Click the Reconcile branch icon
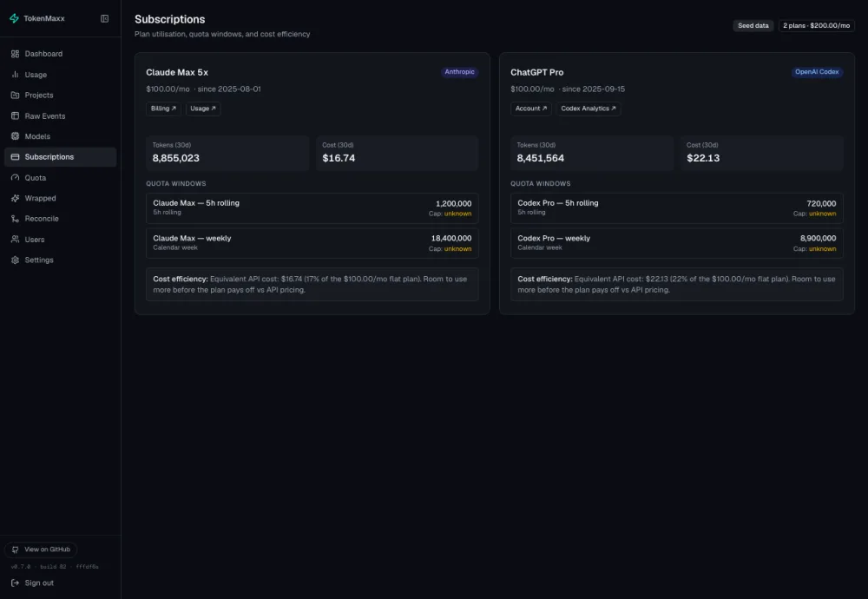Image resolution: width=868 pixels, height=599 pixels. [x=15, y=219]
